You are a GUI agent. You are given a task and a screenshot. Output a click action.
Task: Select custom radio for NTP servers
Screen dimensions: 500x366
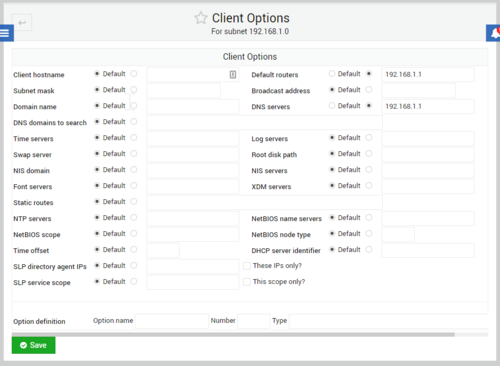(x=134, y=217)
